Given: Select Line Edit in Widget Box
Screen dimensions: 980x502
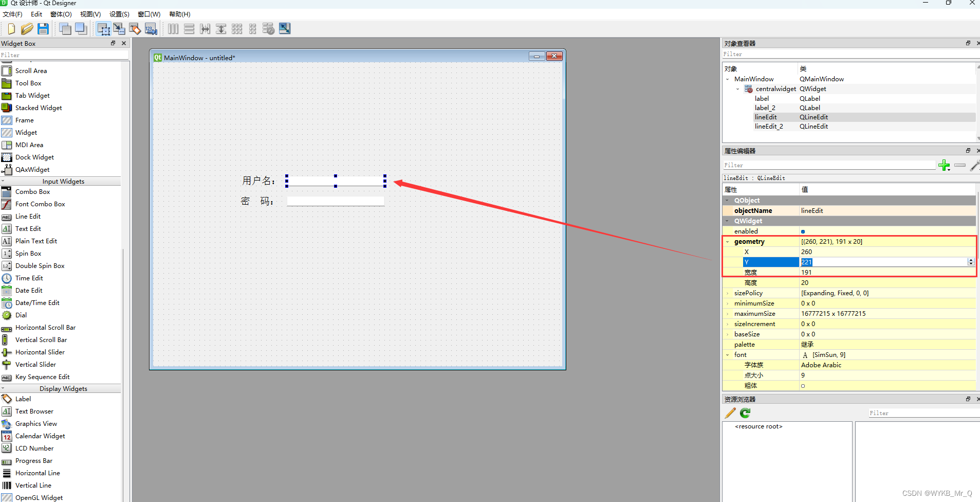Looking at the screenshot, I should [28, 217].
